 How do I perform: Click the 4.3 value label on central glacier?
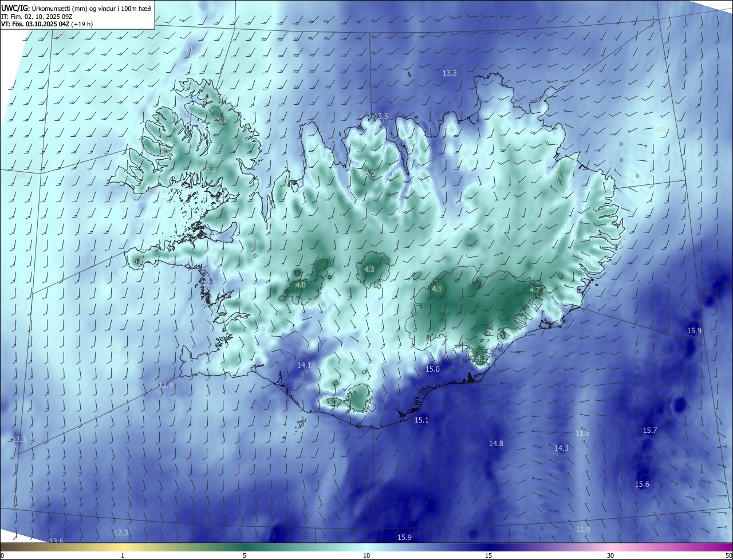point(369,269)
